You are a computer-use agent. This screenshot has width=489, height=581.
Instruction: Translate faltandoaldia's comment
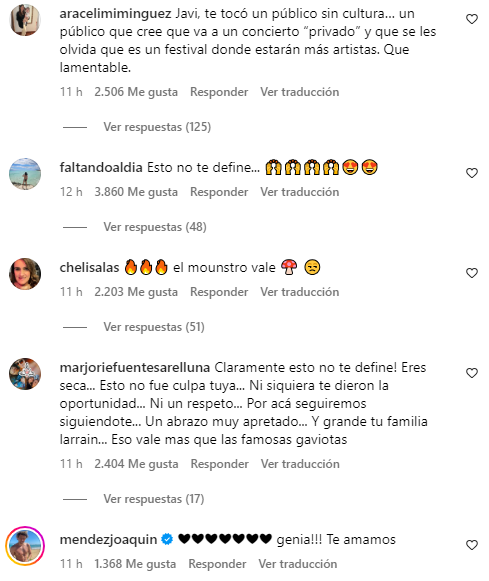[x=300, y=192]
